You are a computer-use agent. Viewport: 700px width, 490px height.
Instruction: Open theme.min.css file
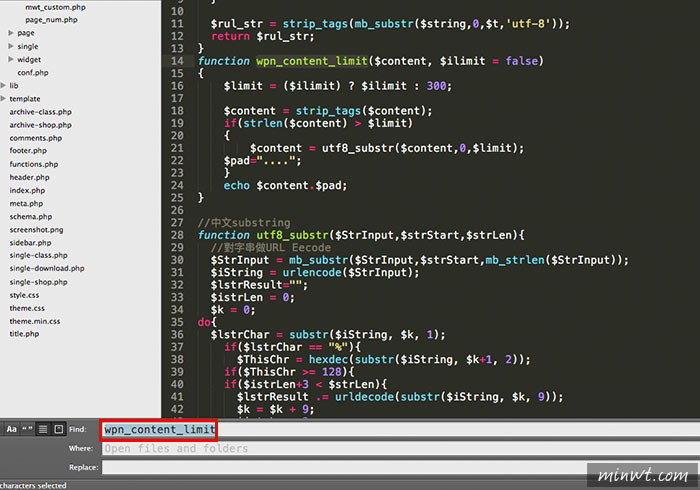tap(35, 321)
